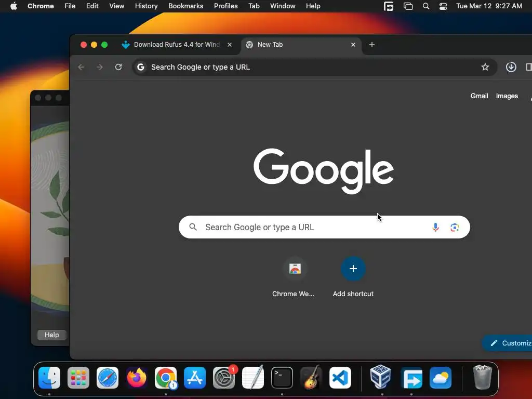Open a new tab with the plus button
532x399 pixels.
click(372, 45)
